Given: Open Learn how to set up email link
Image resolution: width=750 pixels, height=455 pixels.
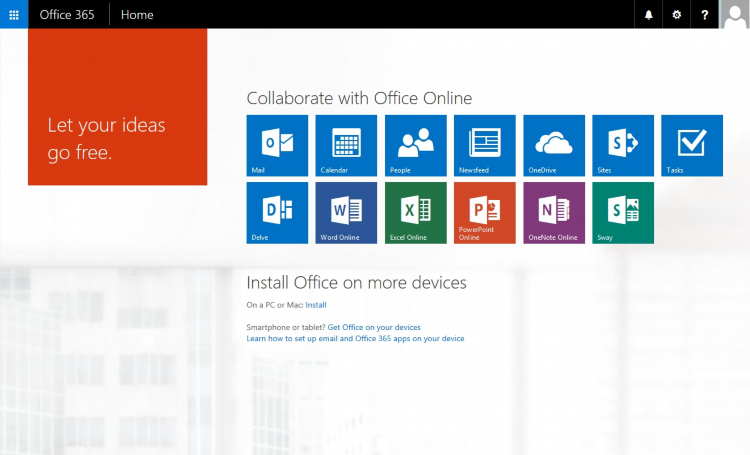Looking at the screenshot, I should point(355,338).
